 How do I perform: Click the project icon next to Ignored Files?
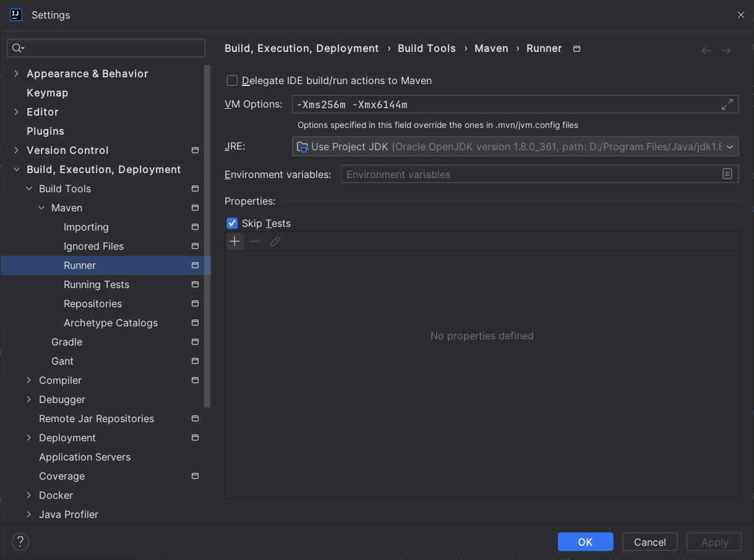(x=195, y=246)
